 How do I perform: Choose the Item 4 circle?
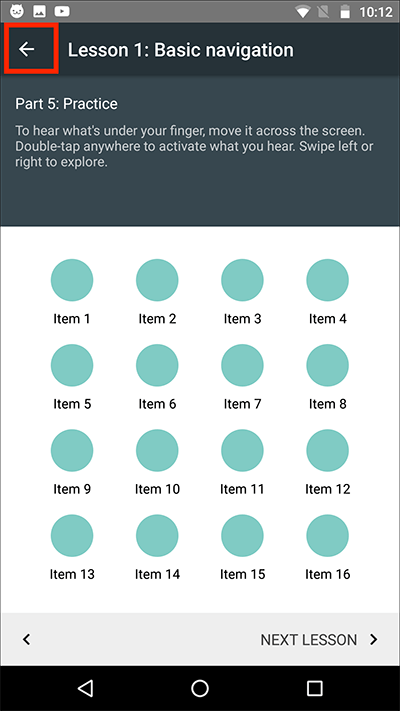pos(327,280)
